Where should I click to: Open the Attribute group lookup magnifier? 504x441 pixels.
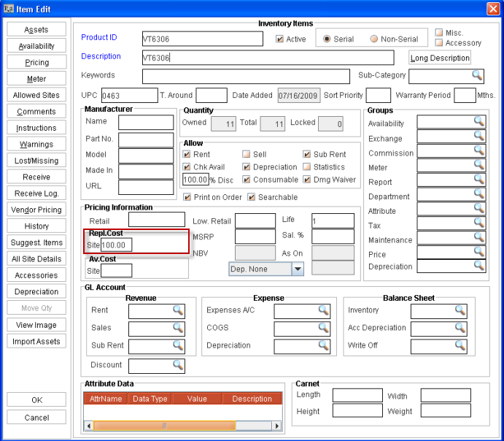tap(479, 208)
